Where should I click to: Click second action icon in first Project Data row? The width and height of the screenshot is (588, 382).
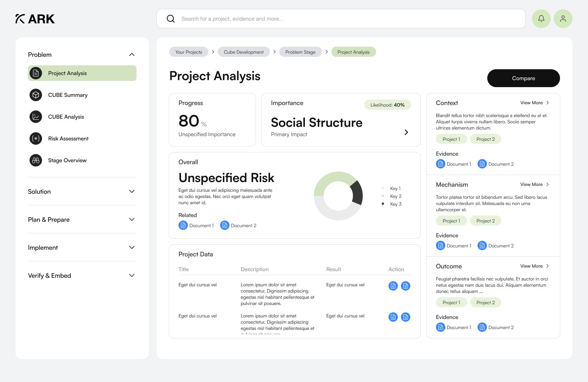406,286
